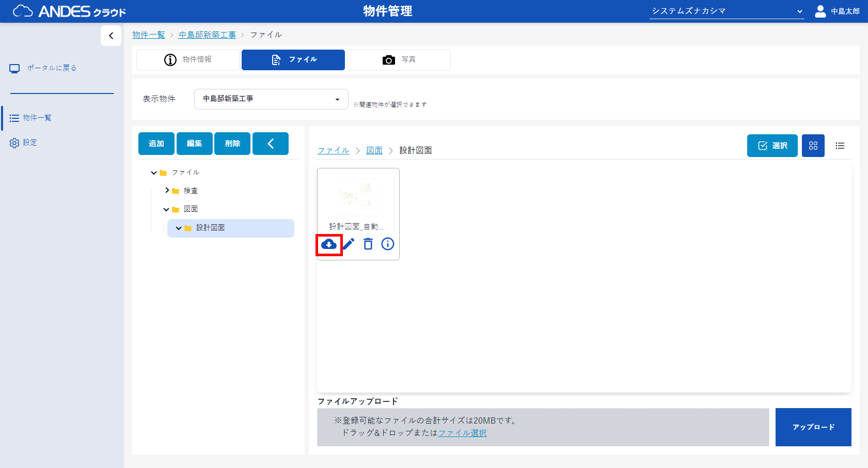
Task: Select the 設計図面 file thumbnail
Action: click(357, 198)
